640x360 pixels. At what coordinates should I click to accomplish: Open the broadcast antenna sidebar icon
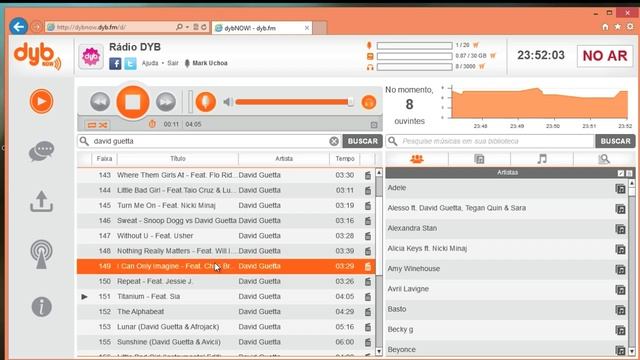(41, 254)
